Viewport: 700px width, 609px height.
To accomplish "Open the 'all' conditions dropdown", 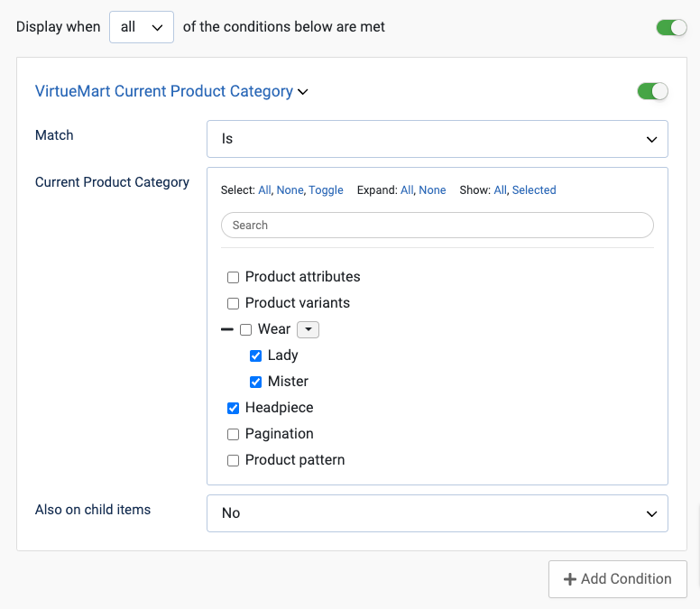I will (x=142, y=27).
